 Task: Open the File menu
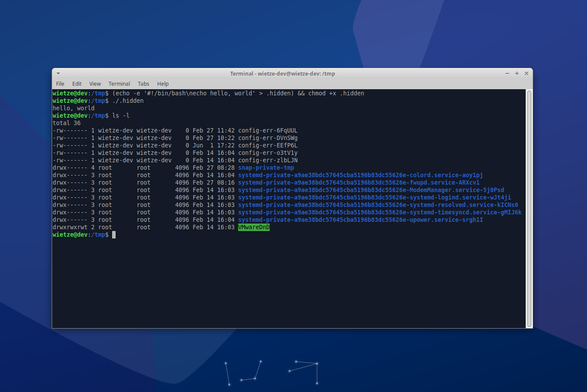[60, 83]
